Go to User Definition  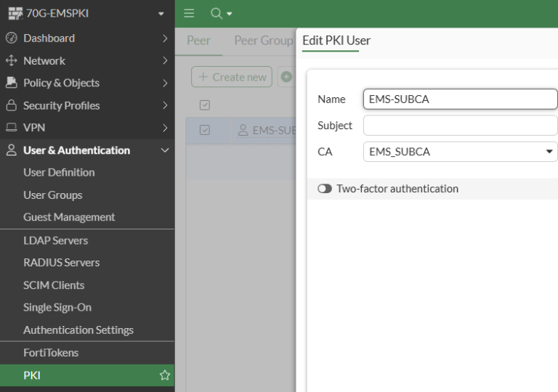click(x=59, y=173)
